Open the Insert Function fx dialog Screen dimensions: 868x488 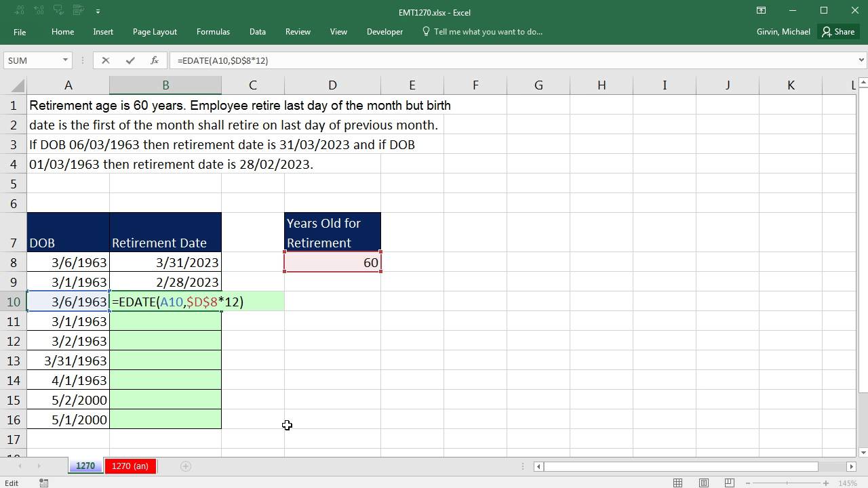click(155, 60)
